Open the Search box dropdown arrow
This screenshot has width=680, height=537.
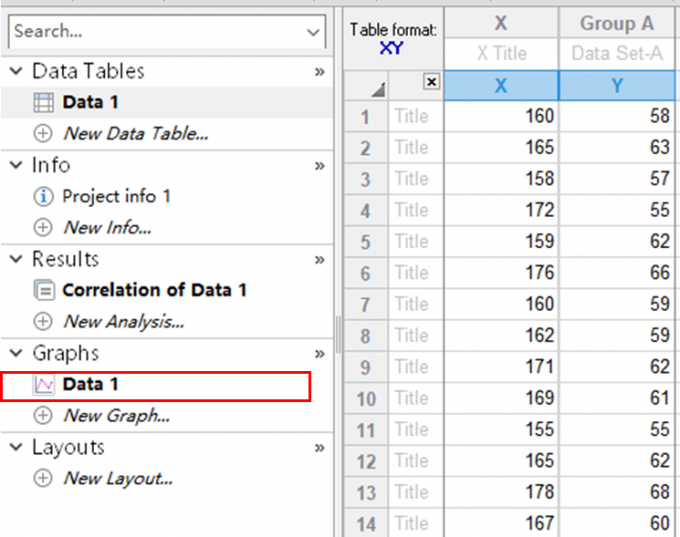coord(313,32)
